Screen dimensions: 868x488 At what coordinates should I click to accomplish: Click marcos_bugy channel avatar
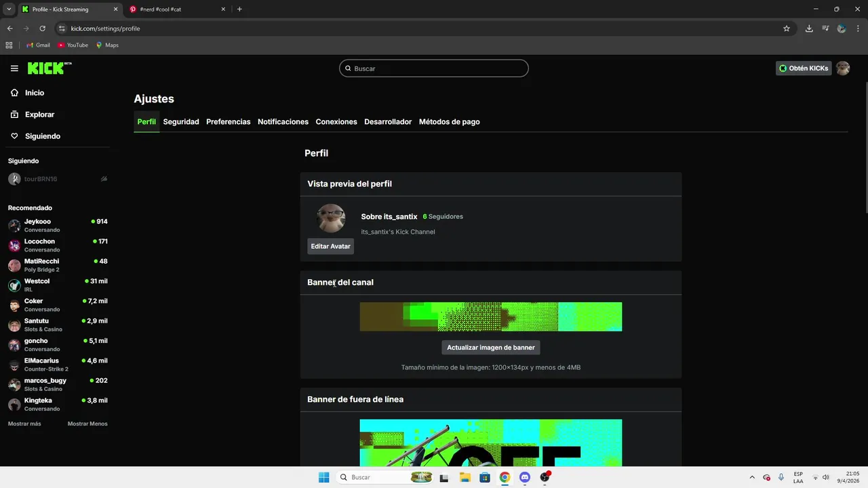coord(14,384)
